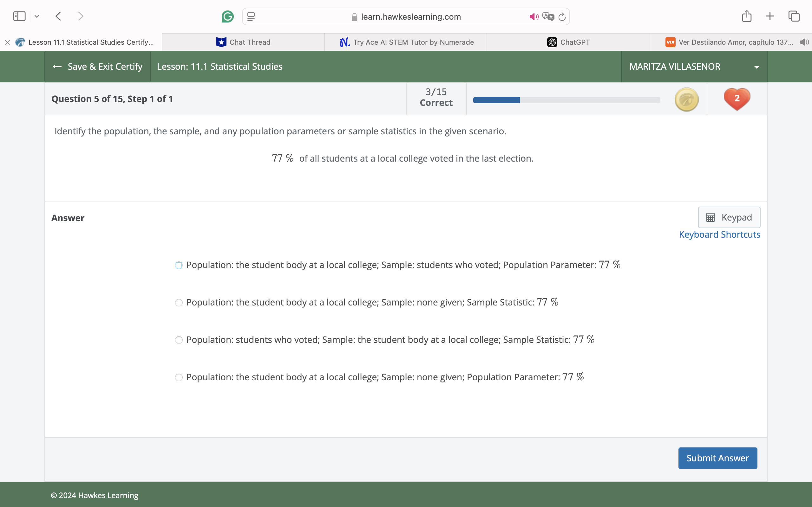Open Reader view in the address bar
The width and height of the screenshot is (812, 507).
click(x=250, y=16)
